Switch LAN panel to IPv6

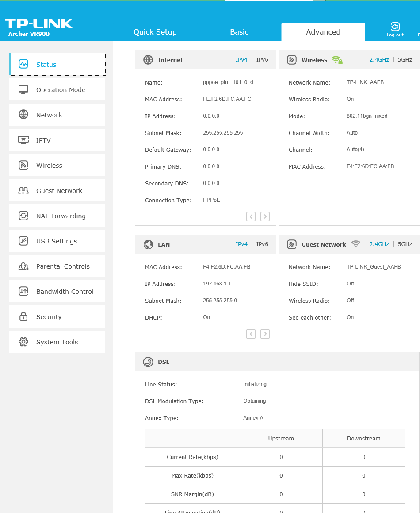pyautogui.click(x=262, y=244)
